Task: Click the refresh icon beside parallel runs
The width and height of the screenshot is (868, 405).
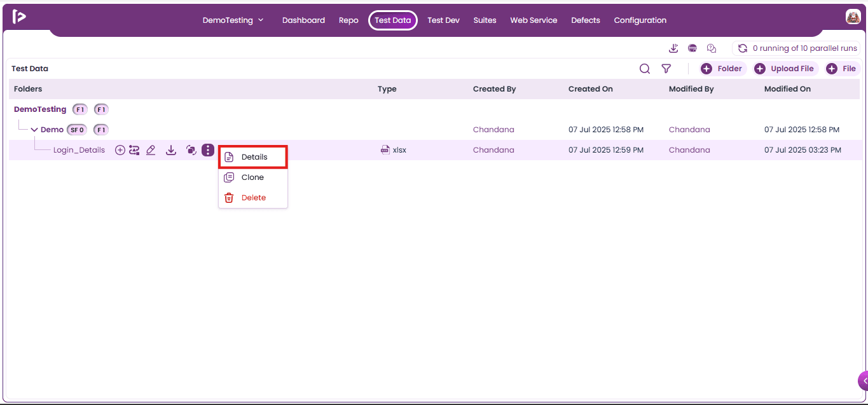Action: pos(743,48)
